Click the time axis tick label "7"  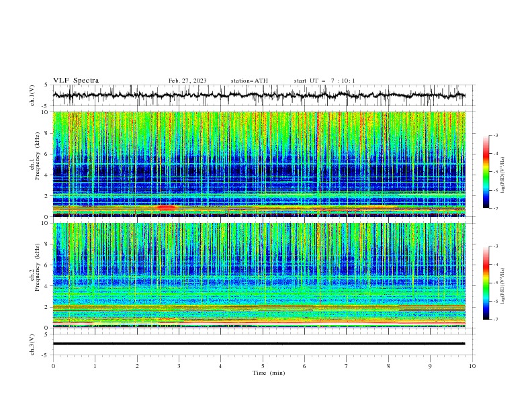click(347, 366)
